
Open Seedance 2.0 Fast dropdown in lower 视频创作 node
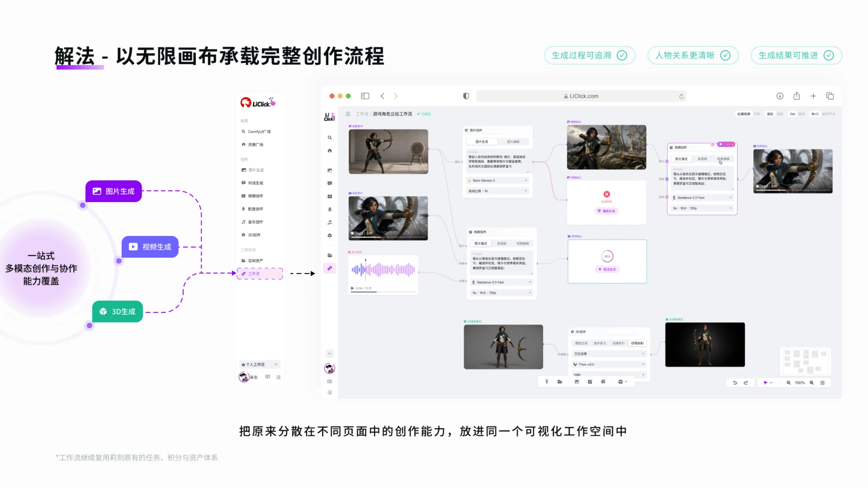[x=502, y=282]
